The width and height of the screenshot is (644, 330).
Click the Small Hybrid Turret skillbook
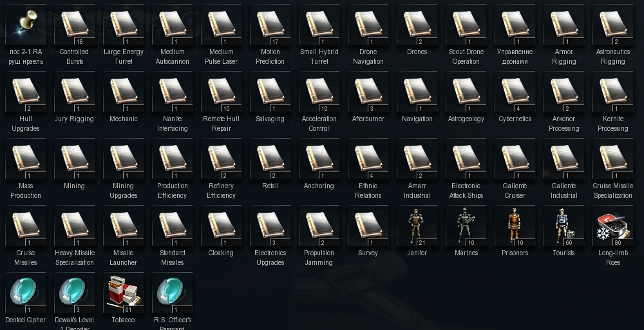coord(319,24)
